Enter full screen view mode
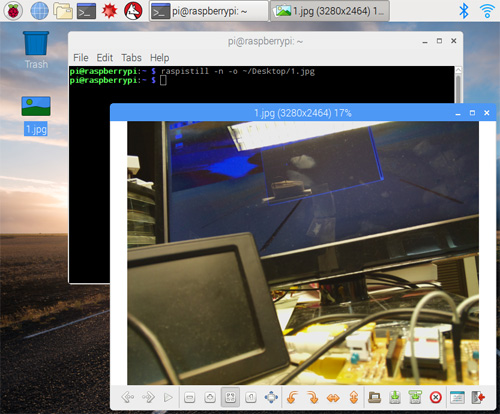 [271, 397]
